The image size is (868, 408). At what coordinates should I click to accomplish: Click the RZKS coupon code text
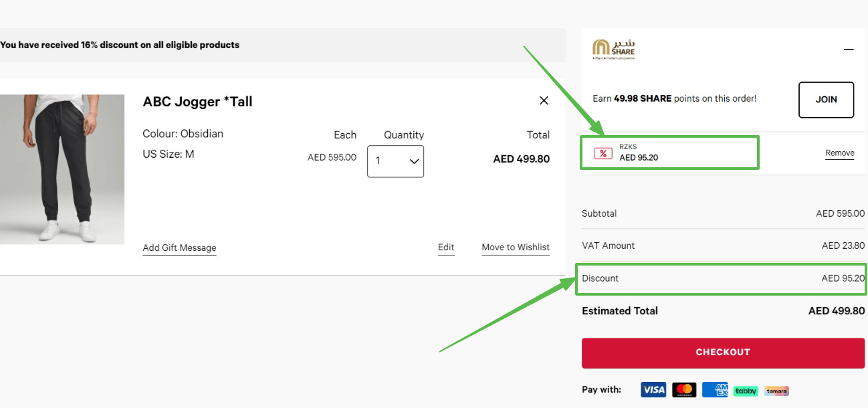point(628,146)
